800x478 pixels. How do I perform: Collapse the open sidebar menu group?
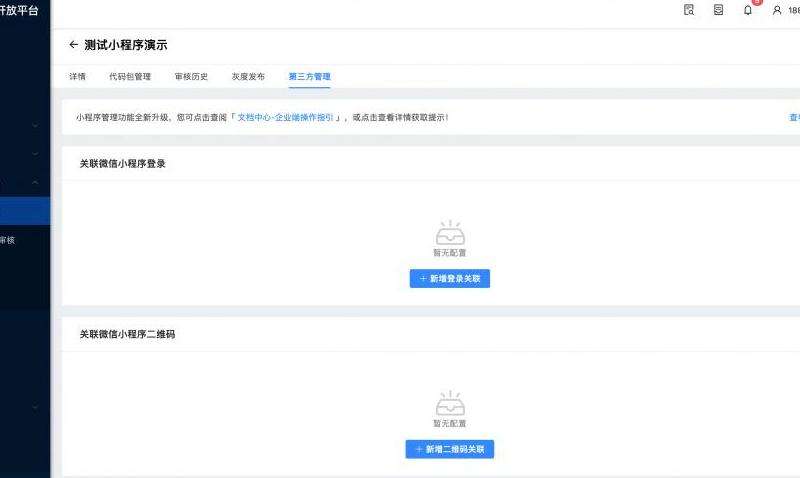coord(36,183)
